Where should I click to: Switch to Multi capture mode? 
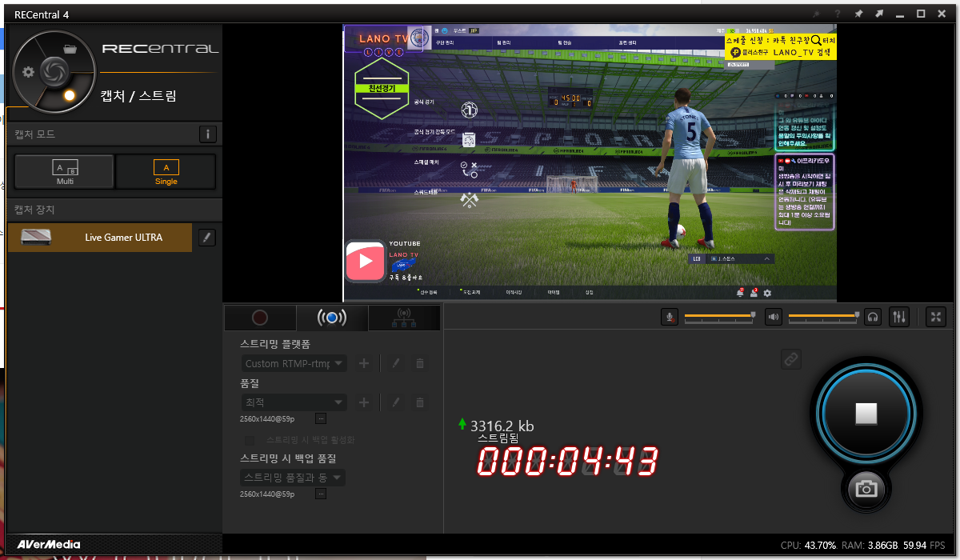click(65, 172)
